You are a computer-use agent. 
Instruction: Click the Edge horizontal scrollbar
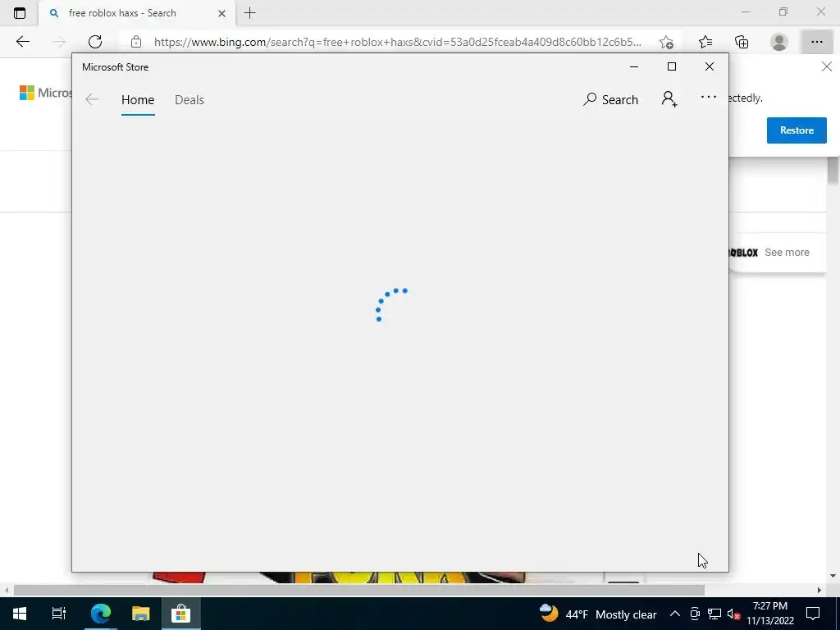359,591
